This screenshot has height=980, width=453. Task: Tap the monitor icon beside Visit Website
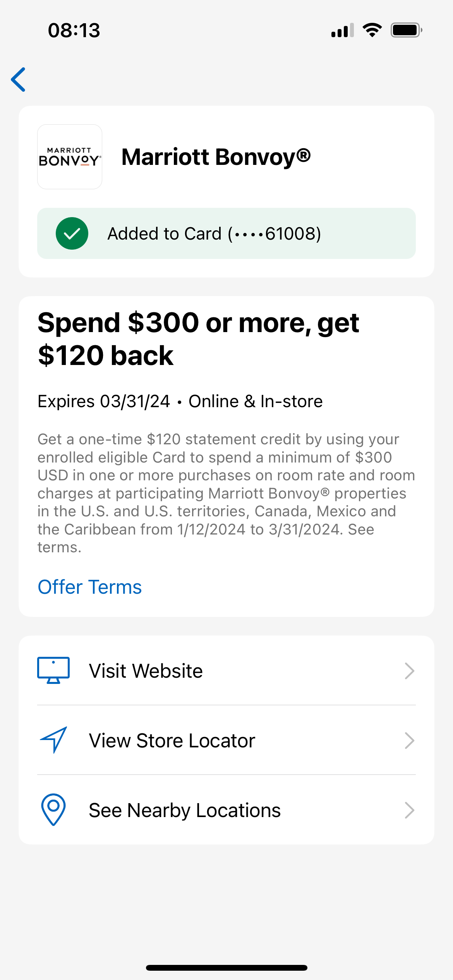click(53, 670)
